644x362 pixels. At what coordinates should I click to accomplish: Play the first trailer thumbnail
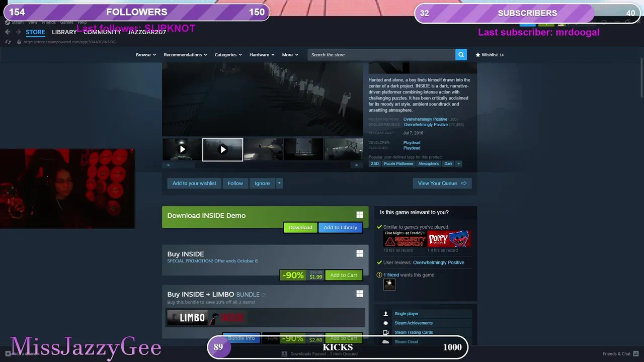[182, 149]
